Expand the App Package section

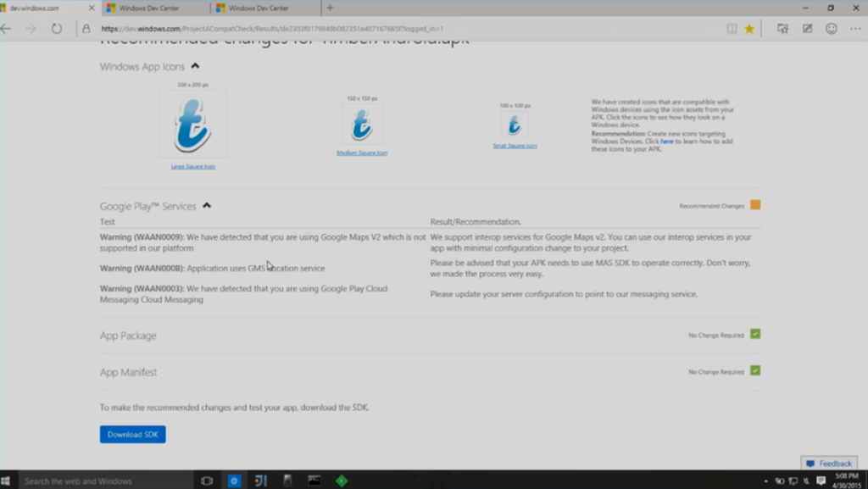click(128, 336)
